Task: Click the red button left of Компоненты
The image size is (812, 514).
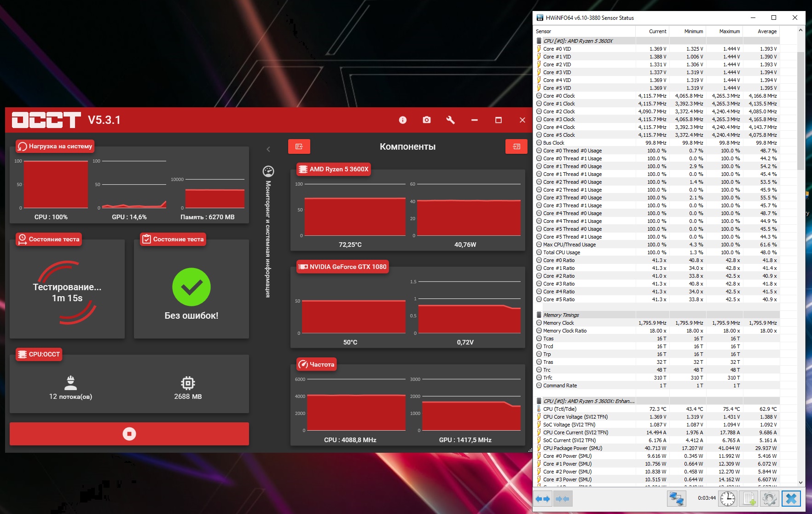Action: 299,146
